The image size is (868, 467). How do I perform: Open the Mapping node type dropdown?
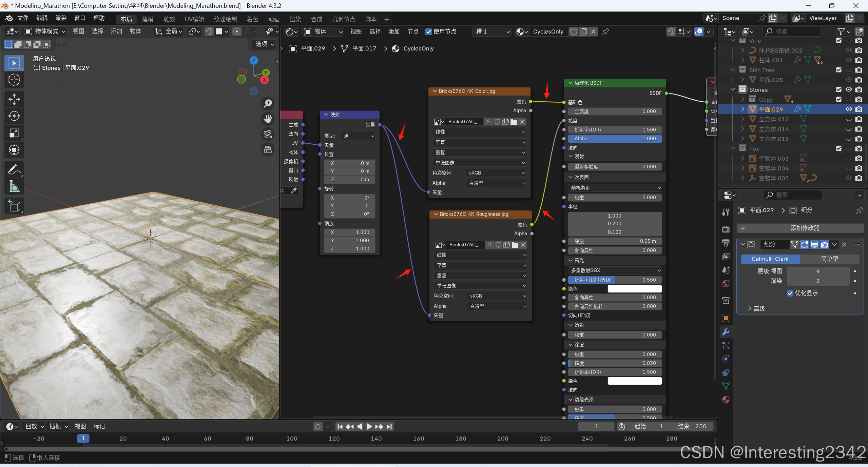[359, 136]
